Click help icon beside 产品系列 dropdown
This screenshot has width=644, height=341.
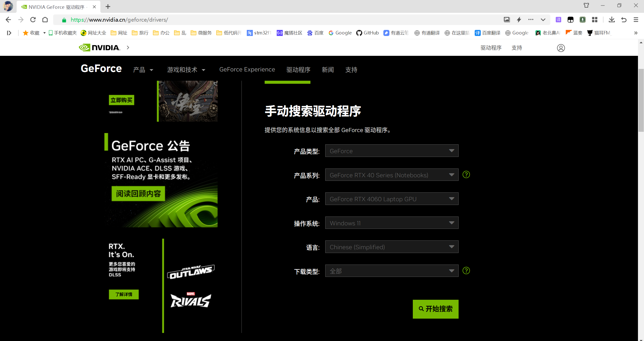(x=466, y=175)
